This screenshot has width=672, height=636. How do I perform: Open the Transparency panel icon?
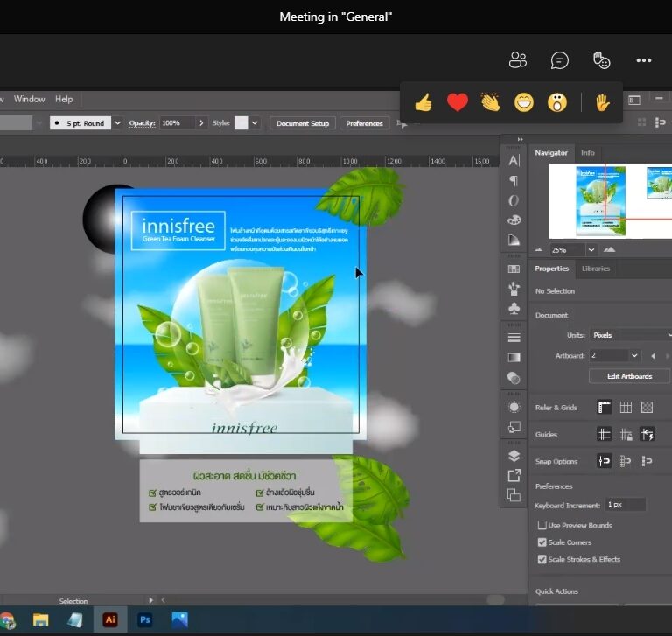pos(514,378)
